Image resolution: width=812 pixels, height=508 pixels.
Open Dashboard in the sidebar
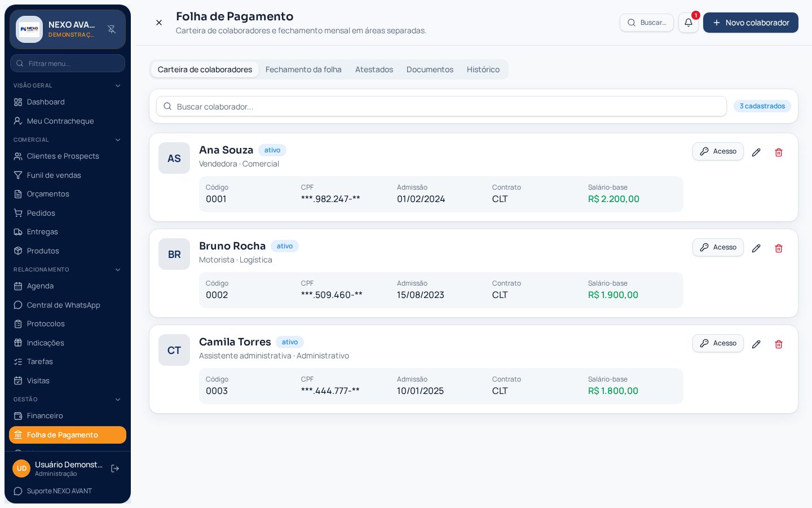pos(68,102)
